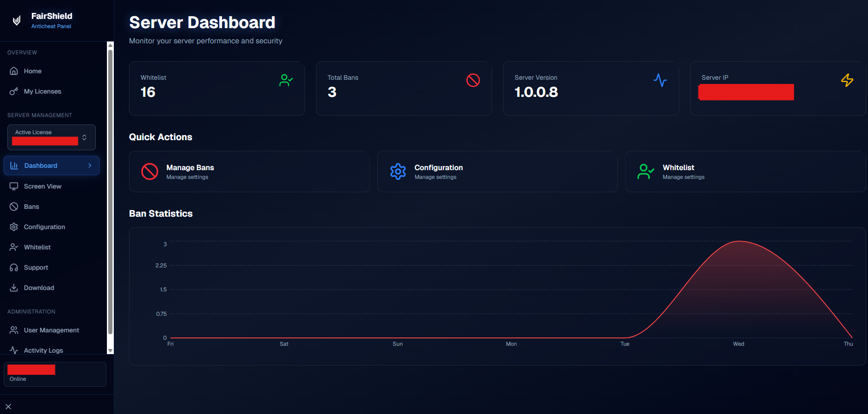The height and width of the screenshot is (414, 868).
Task: Click the green user-check icon in Whitelist quick action
Action: pos(645,172)
